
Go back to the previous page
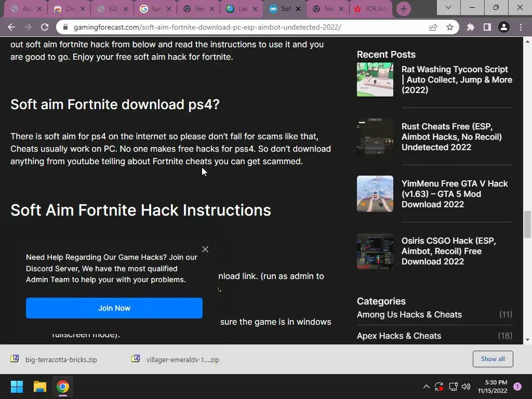pyautogui.click(x=11, y=27)
